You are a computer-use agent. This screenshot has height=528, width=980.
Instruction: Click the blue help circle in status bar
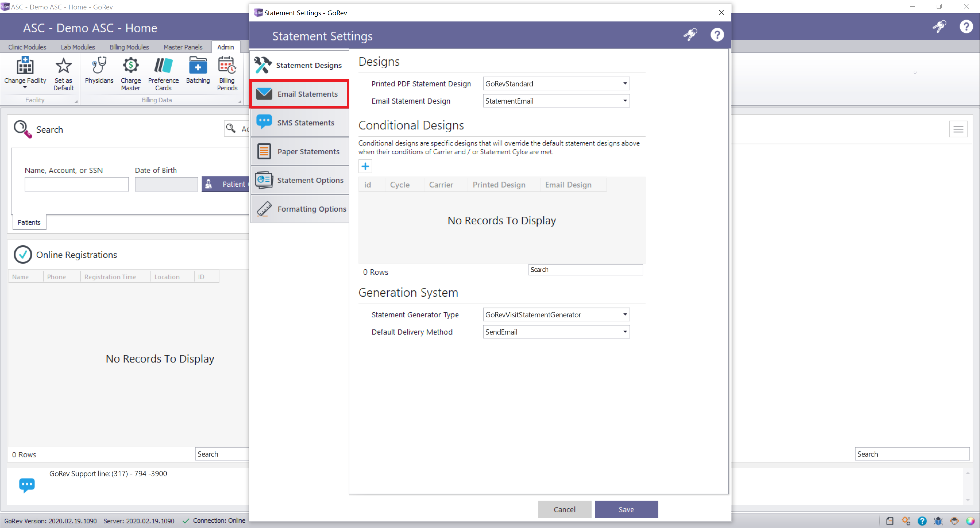click(922, 521)
